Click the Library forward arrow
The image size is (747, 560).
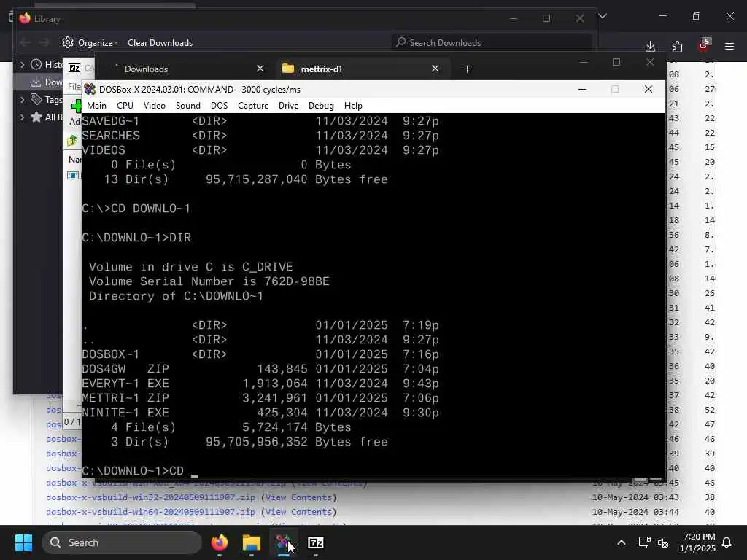tap(44, 43)
